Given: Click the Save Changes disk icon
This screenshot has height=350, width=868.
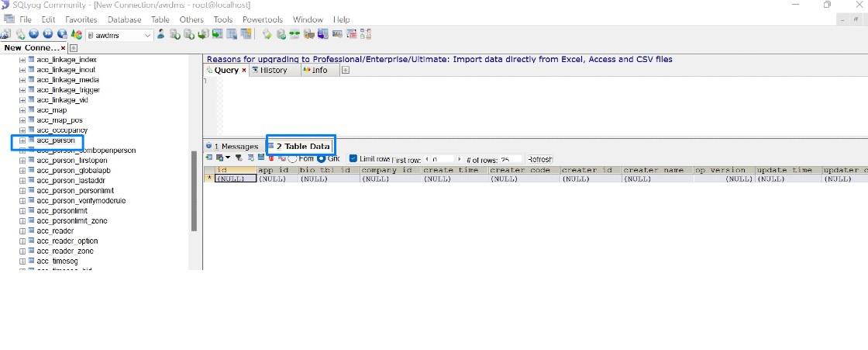Looking at the screenshot, I should pyautogui.click(x=261, y=158).
